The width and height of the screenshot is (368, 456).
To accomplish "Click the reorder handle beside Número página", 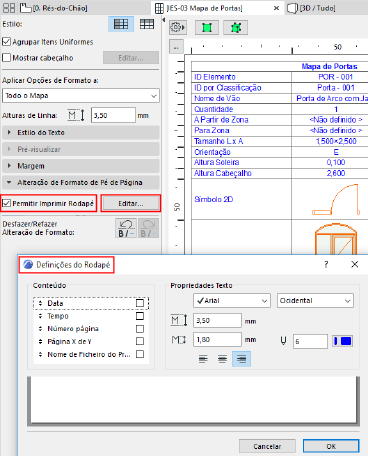I will point(40,329).
